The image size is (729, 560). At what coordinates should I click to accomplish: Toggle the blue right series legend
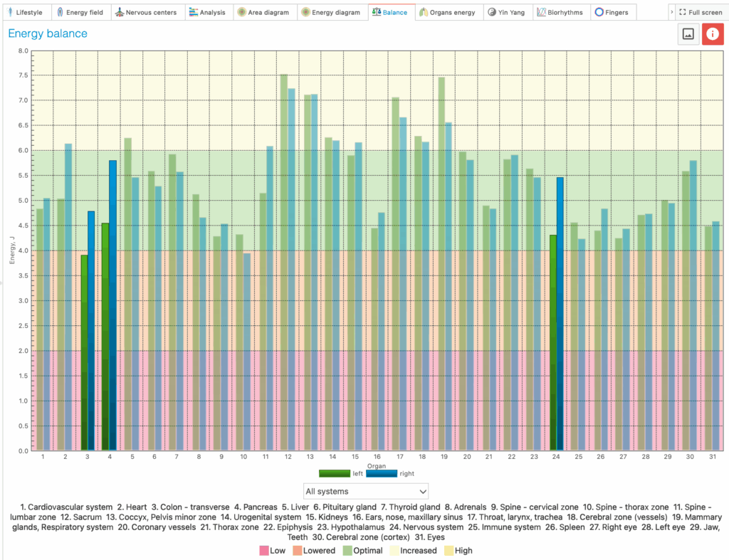coord(382,473)
